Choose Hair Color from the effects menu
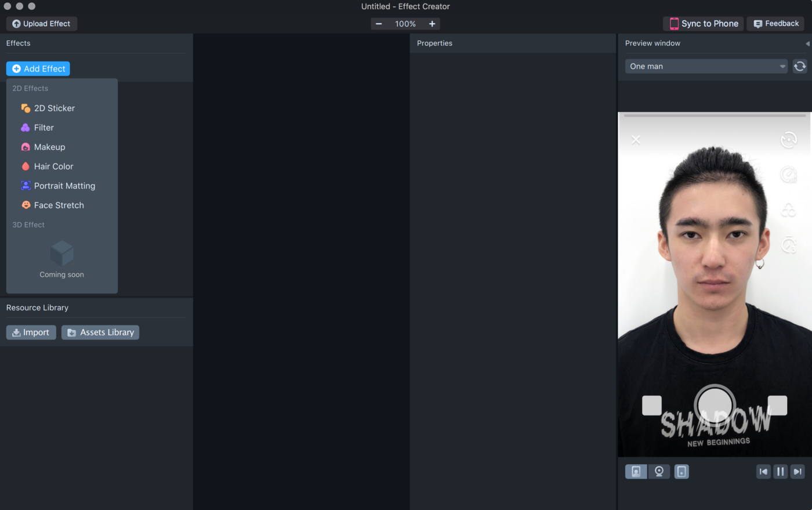The width and height of the screenshot is (812, 510). coord(47,167)
